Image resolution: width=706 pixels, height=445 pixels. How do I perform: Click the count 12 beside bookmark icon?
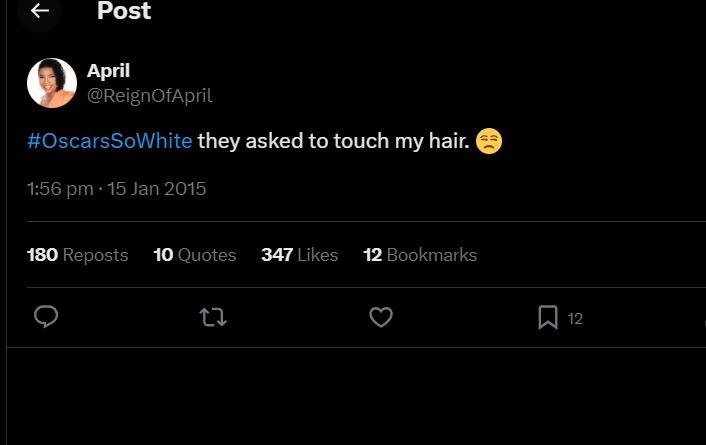[x=575, y=318]
